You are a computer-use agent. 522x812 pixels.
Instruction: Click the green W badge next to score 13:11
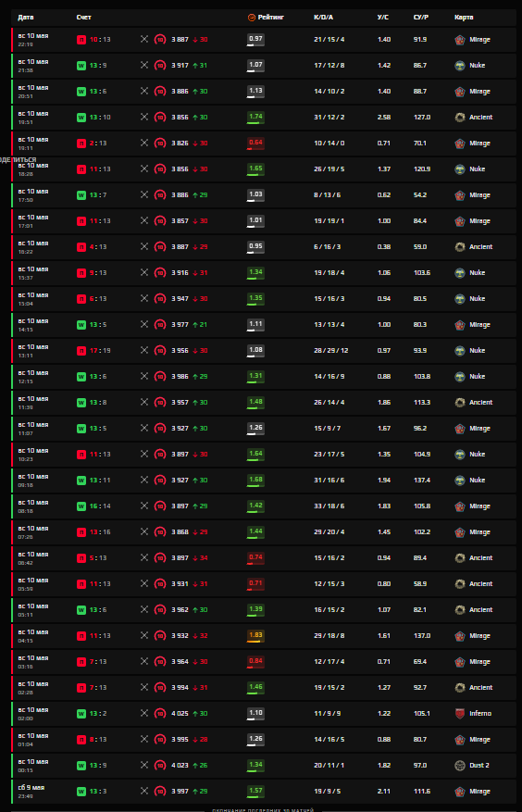point(81,480)
